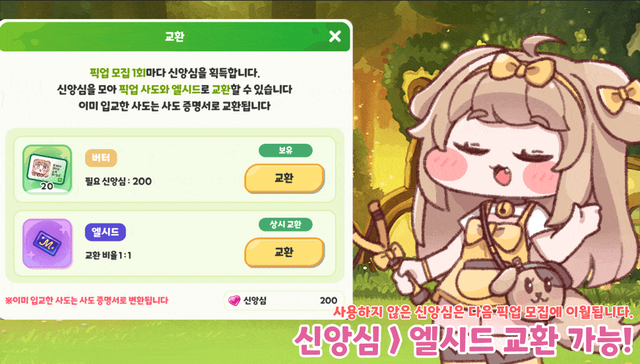
Task: Click the purple 엘시드 ticket icon
Action: pyautogui.click(x=48, y=243)
